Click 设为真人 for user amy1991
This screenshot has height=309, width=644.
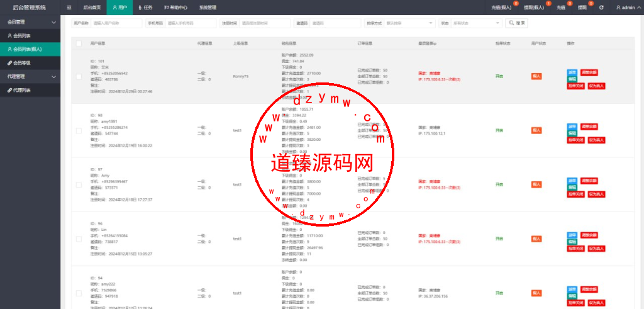point(596,140)
